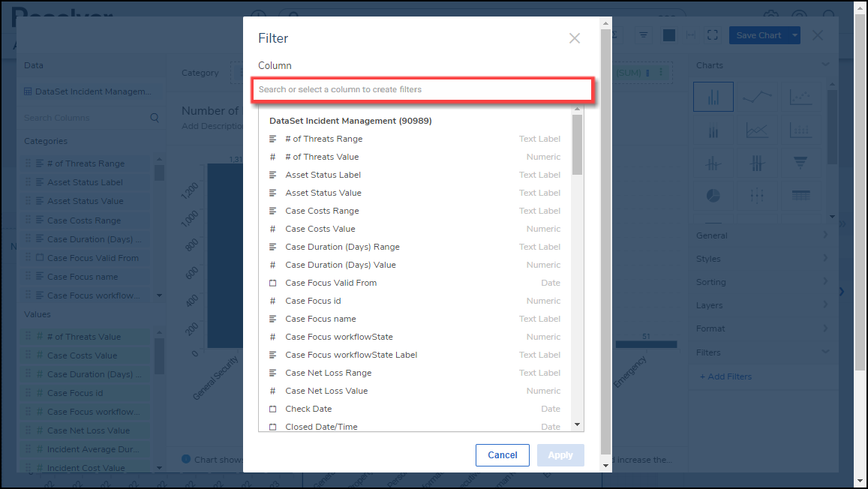
Task: Click the scatter plot chart icon
Action: (x=800, y=97)
